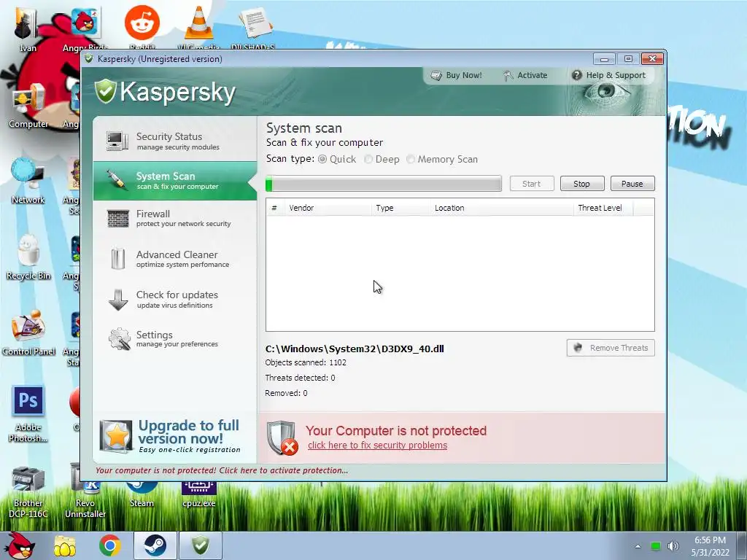The height and width of the screenshot is (560, 747).
Task: Stop the running scan
Action: 581,184
